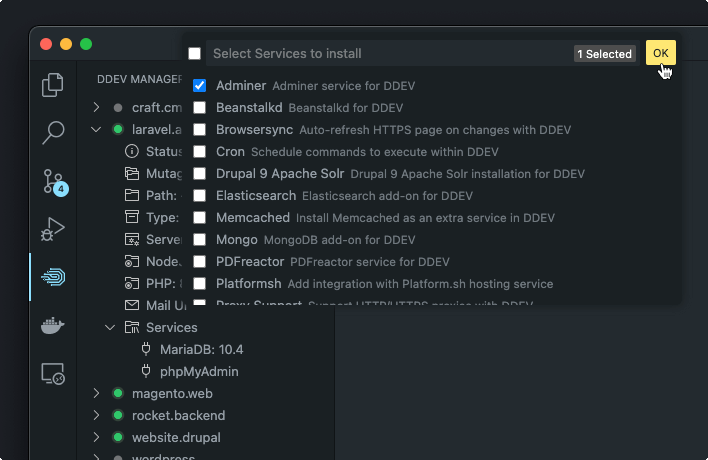The width and height of the screenshot is (708, 460).
Task: Select the MariaDB: 10.4 service entry
Action: 202,349
